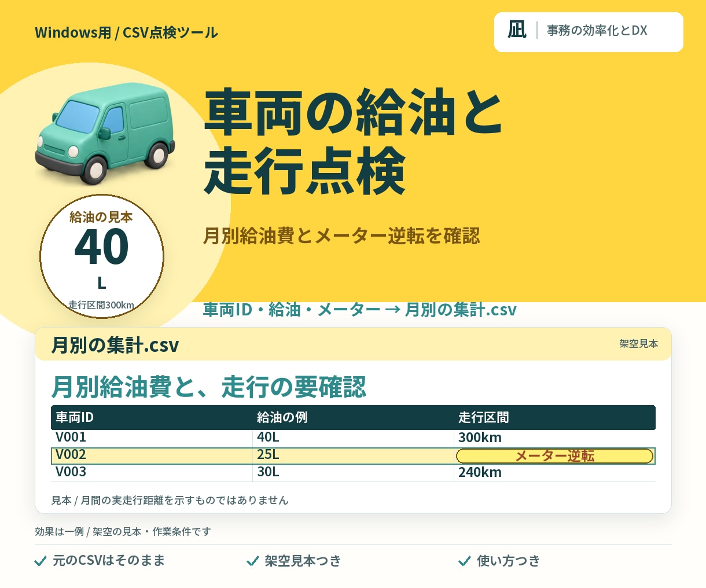Click the 元のCSVはそのまま feature text

tap(109, 561)
